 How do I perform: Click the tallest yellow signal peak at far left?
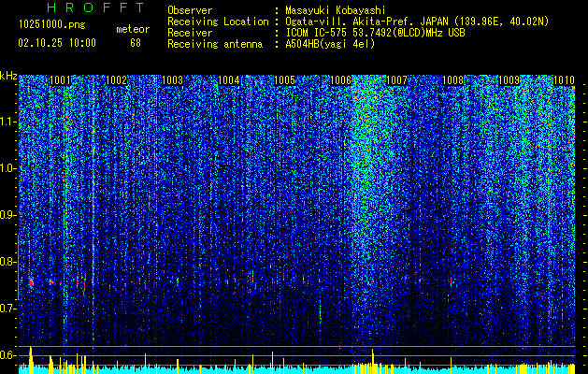31,360
